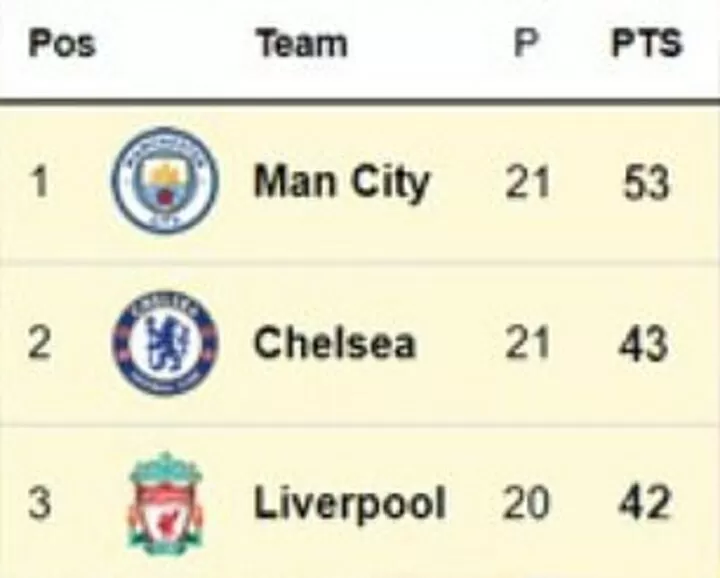
Task: Click the Chelsea club crest
Action: coord(165,343)
